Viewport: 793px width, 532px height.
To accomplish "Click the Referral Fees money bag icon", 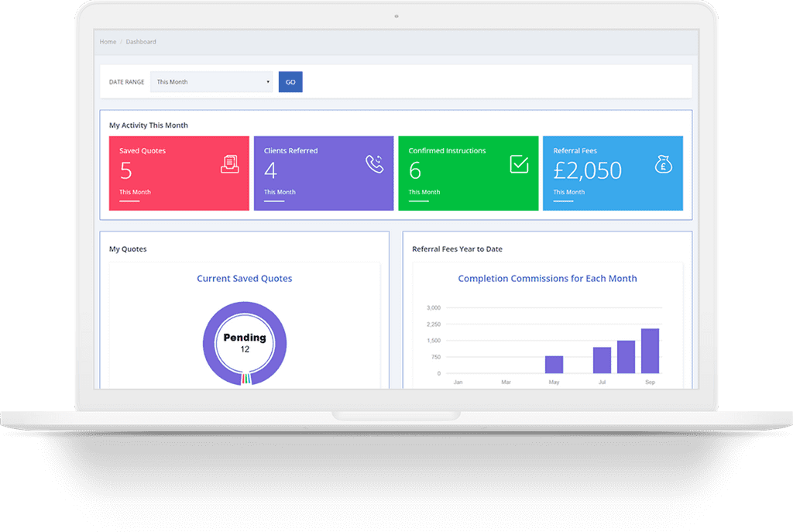I will pyautogui.click(x=663, y=164).
